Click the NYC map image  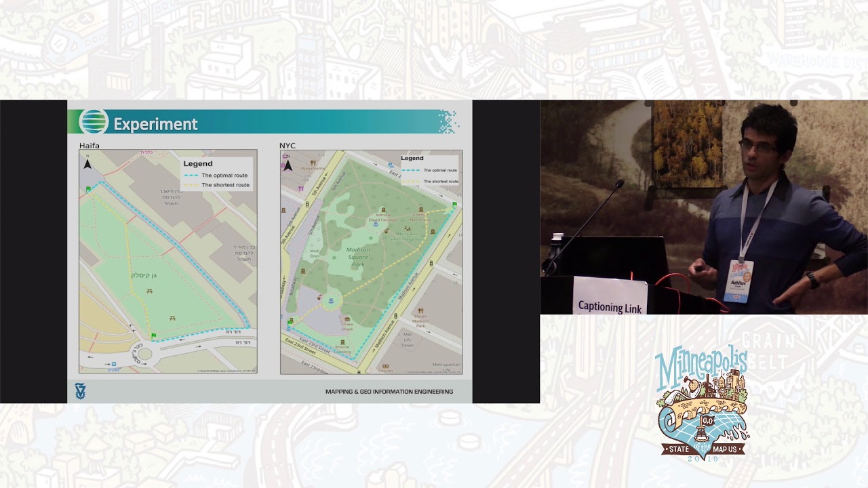click(x=371, y=262)
